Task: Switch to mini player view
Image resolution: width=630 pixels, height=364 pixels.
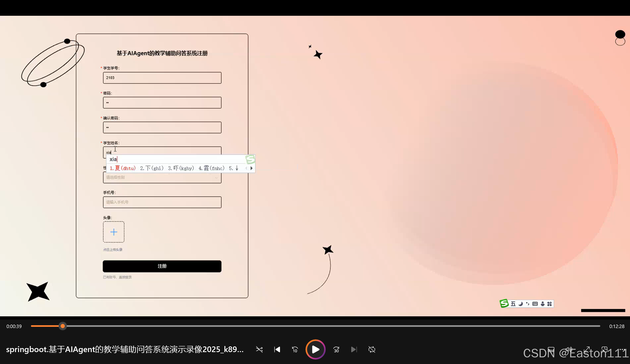Action: click(605, 349)
